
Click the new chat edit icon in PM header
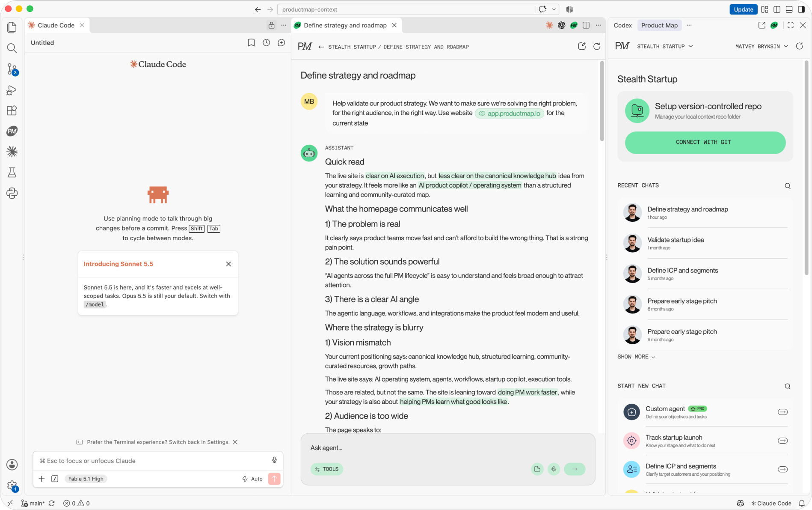(x=582, y=46)
